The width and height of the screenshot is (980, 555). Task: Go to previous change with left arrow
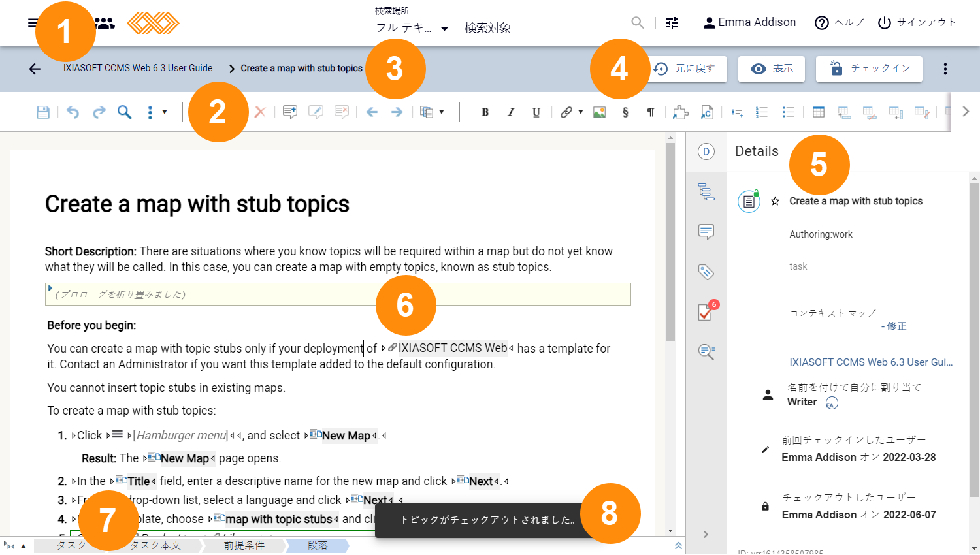point(372,112)
